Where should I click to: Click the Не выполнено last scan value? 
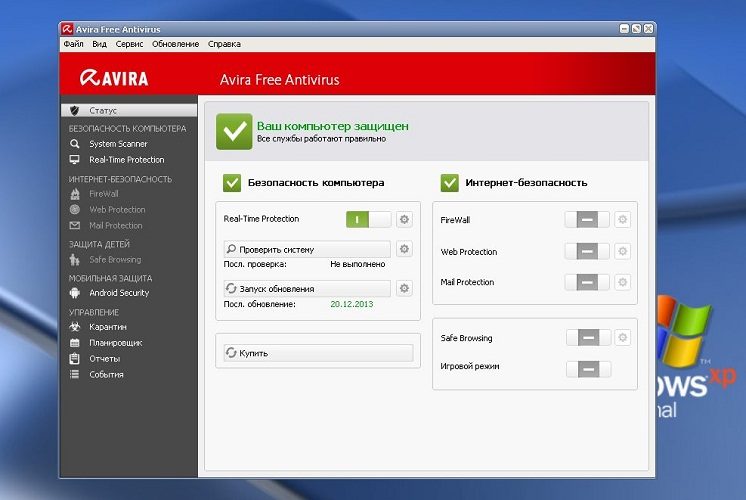358,264
